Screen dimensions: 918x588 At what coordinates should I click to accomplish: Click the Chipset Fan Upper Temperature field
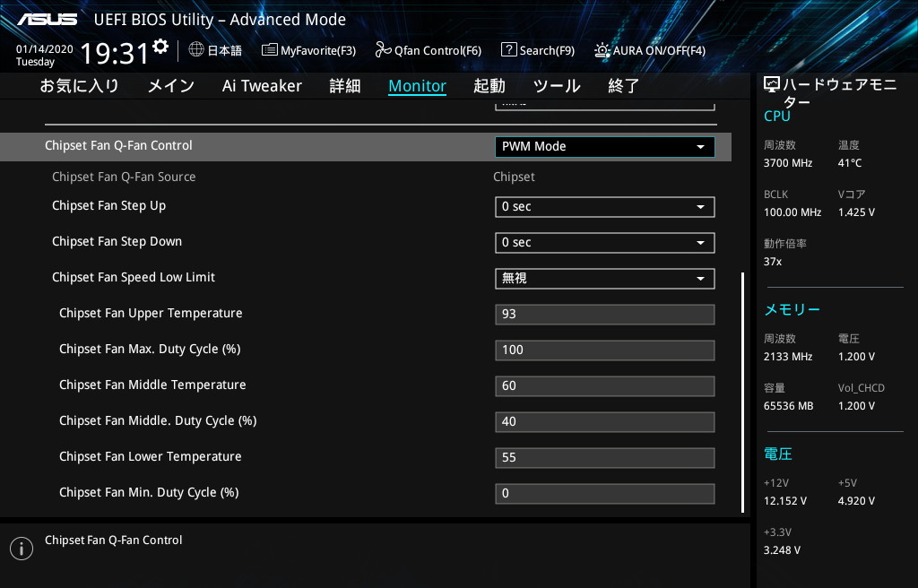(605, 314)
